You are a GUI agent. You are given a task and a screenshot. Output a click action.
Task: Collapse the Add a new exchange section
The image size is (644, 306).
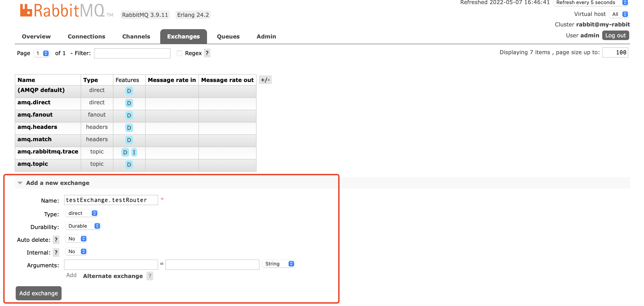[x=57, y=183]
